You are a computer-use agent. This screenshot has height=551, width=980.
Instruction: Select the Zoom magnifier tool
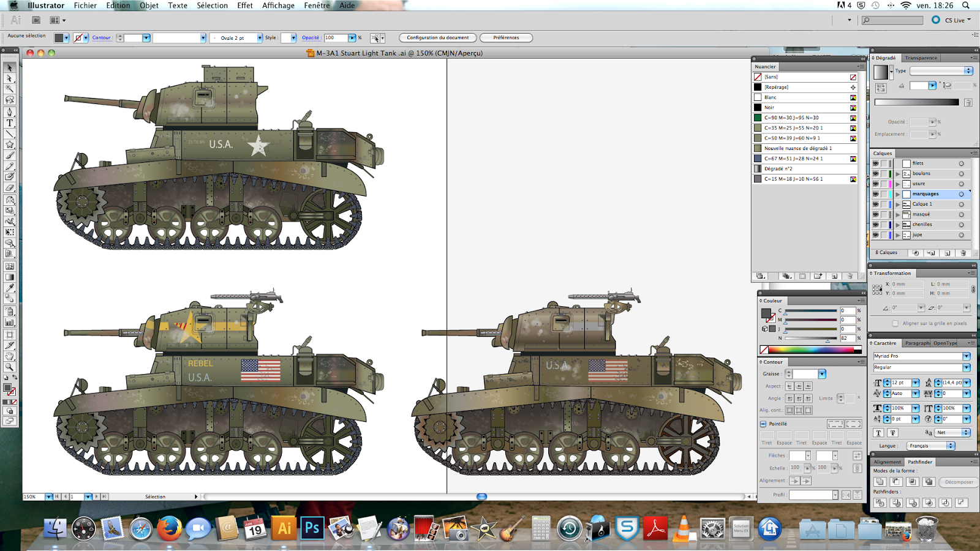(10, 367)
